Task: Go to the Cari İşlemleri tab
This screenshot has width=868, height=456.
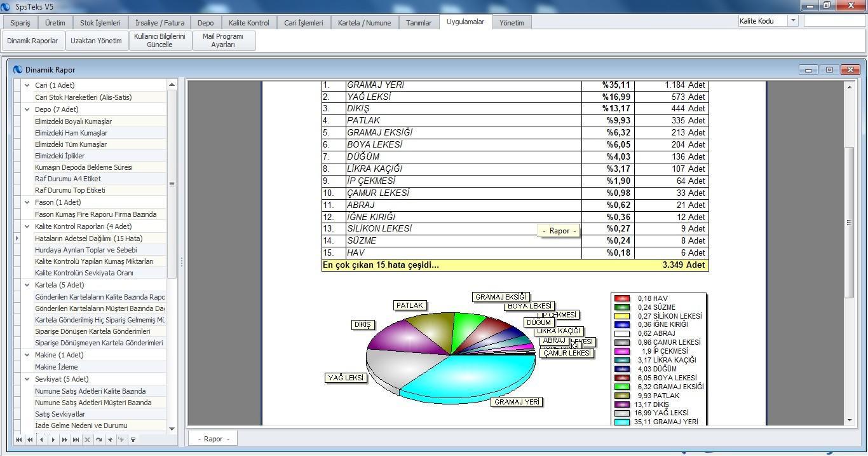Action: click(x=304, y=23)
